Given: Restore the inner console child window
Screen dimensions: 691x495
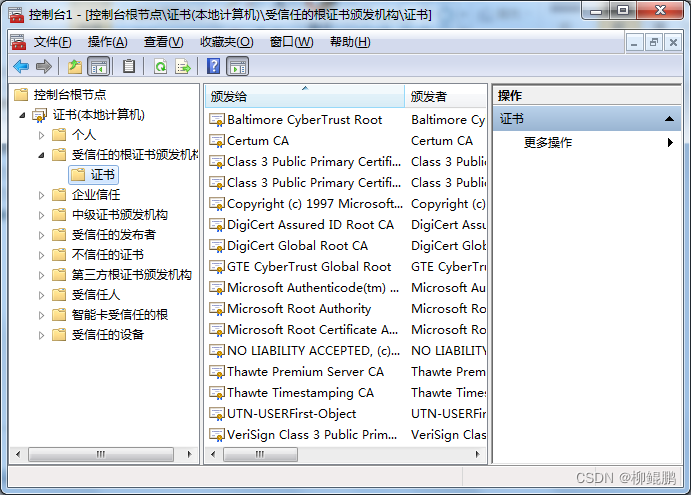Looking at the screenshot, I should (x=654, y=43).
